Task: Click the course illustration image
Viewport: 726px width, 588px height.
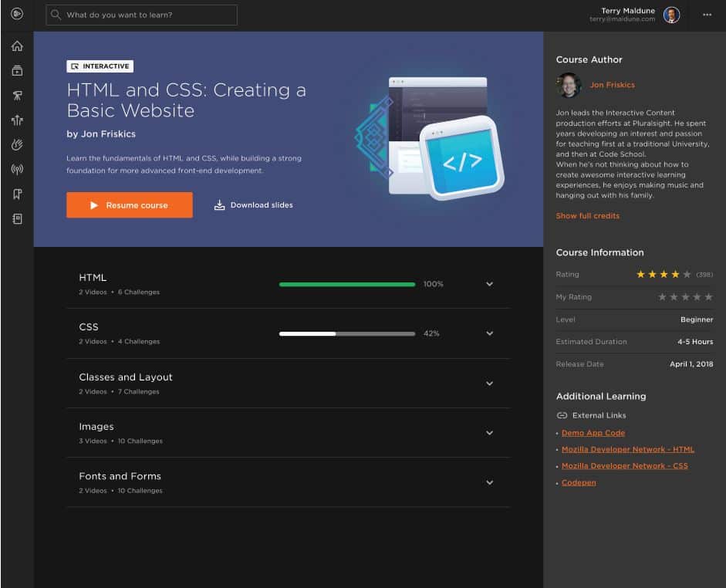Action: [430, 138]
